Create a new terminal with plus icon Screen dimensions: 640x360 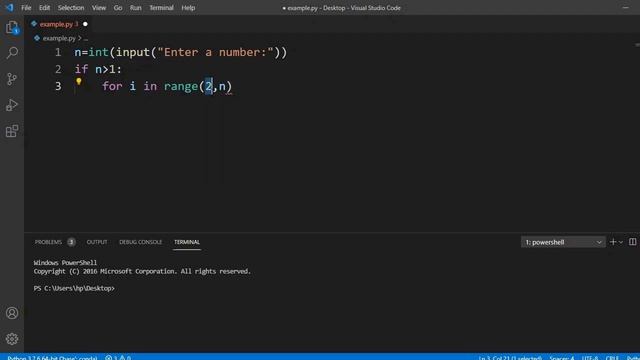pyautogui.click(x=612, y=242)
